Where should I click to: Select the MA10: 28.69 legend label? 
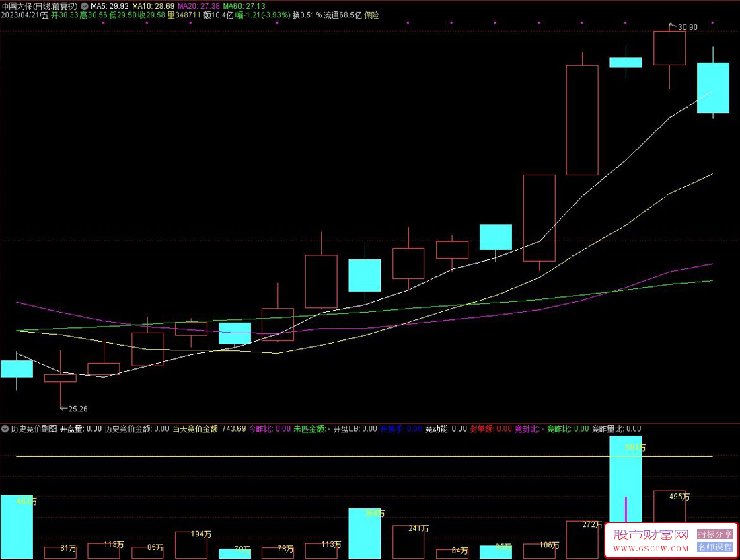pos(153,7)
